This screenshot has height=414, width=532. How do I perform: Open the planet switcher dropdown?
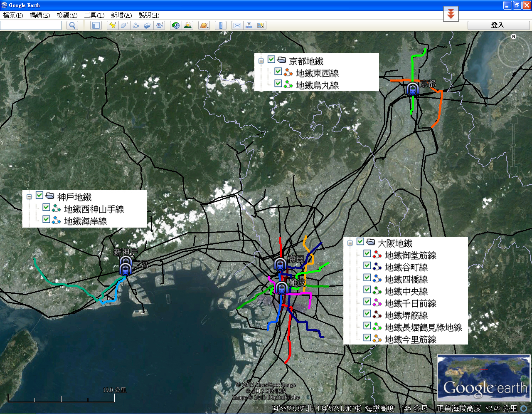click(x=204, y=25)
